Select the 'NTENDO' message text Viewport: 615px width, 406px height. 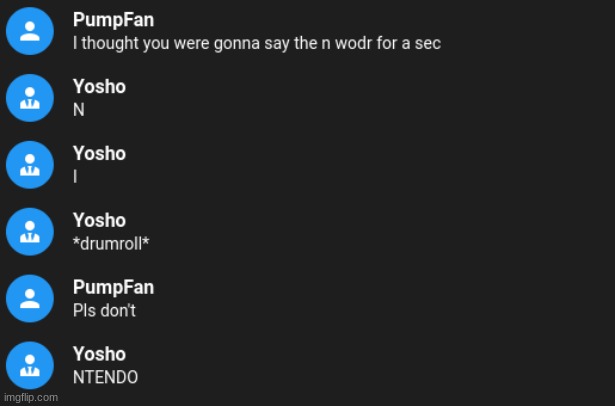[106, 377]
